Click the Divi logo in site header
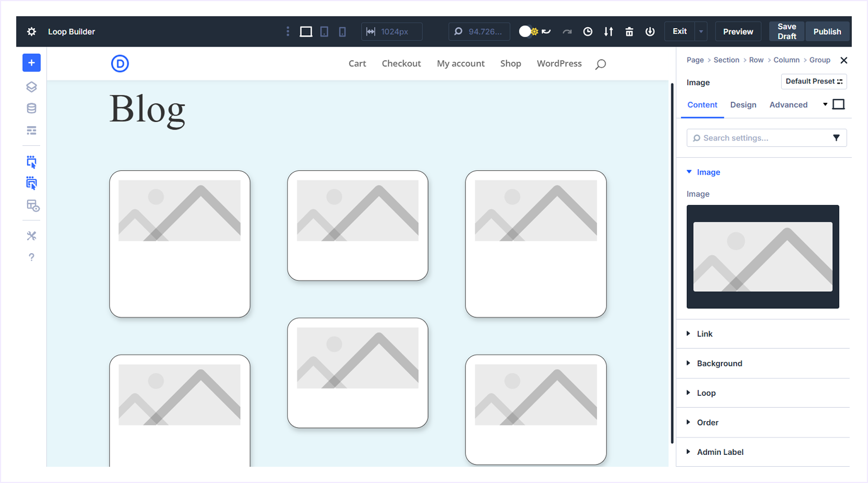The image size is (868, 483). click(120, 64)
